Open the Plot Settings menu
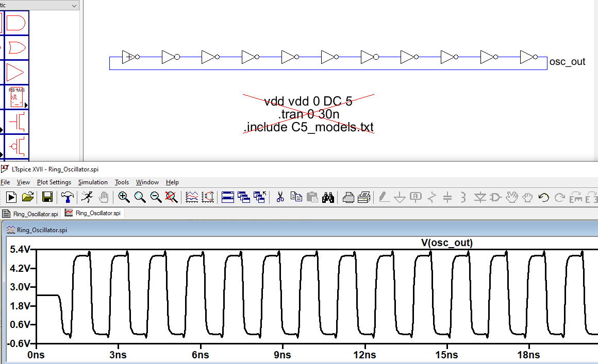 tap(54, 182)
